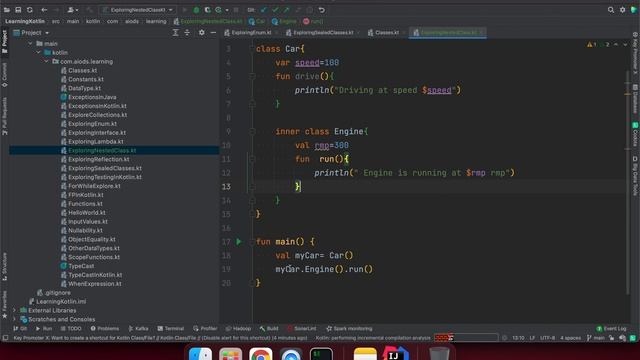Click the editor vertical scrollbar

[x=628, y=182]
